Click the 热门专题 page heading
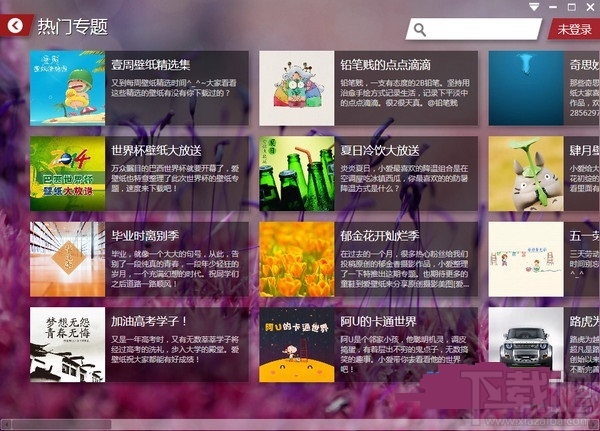The image size is (600, 431). 73,27
